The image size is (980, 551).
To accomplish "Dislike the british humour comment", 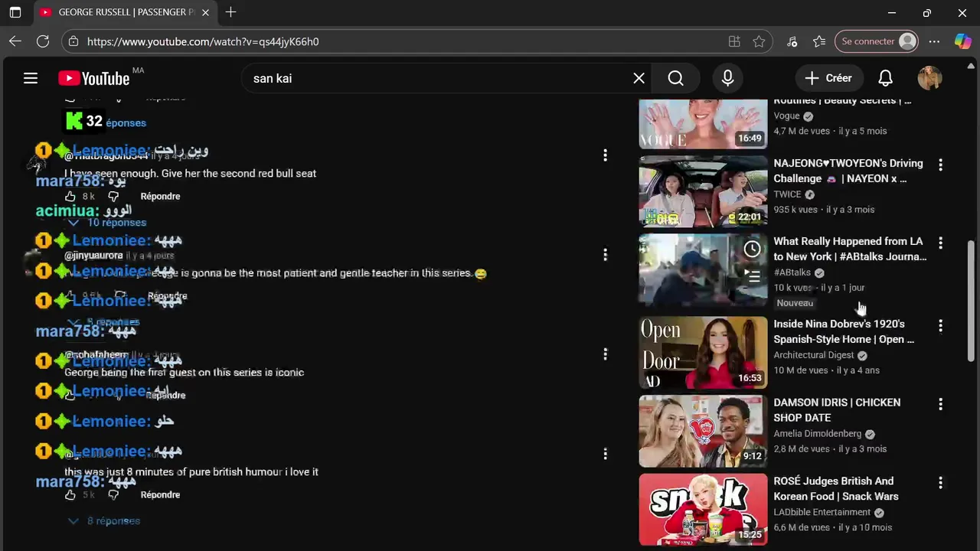I will click(x=113, y=494).
